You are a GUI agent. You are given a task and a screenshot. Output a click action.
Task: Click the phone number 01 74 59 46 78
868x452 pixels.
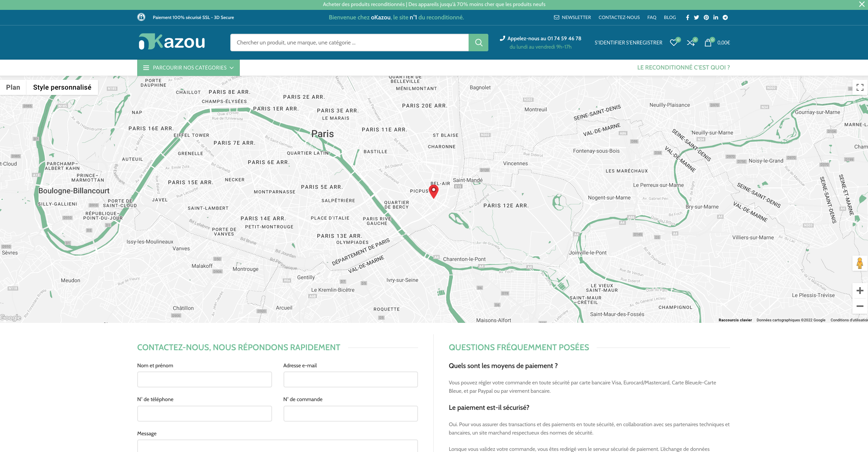pos(564,38)
